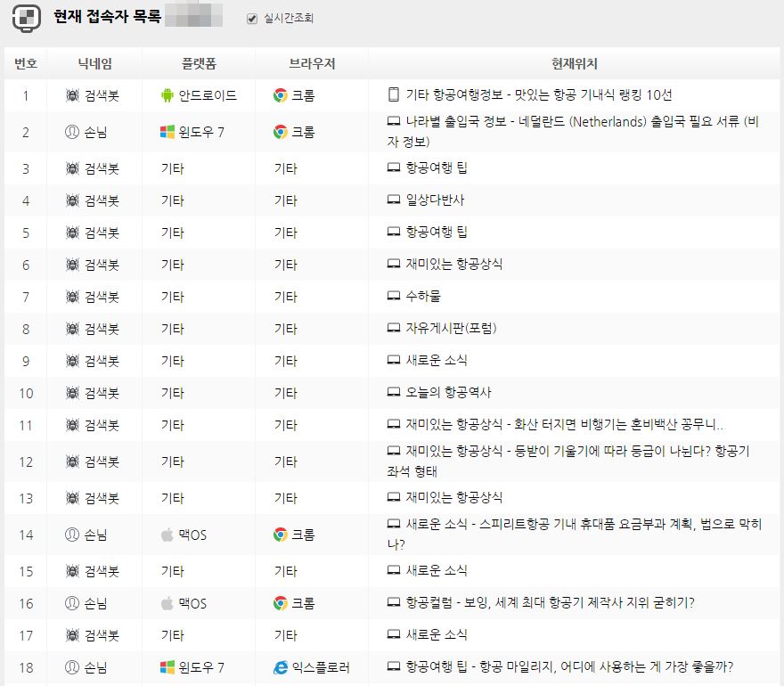Open the 항공기 좌석 형태 link in row 12
The height and width of the screenshot is (686, 784).
[x=568, y=461]
